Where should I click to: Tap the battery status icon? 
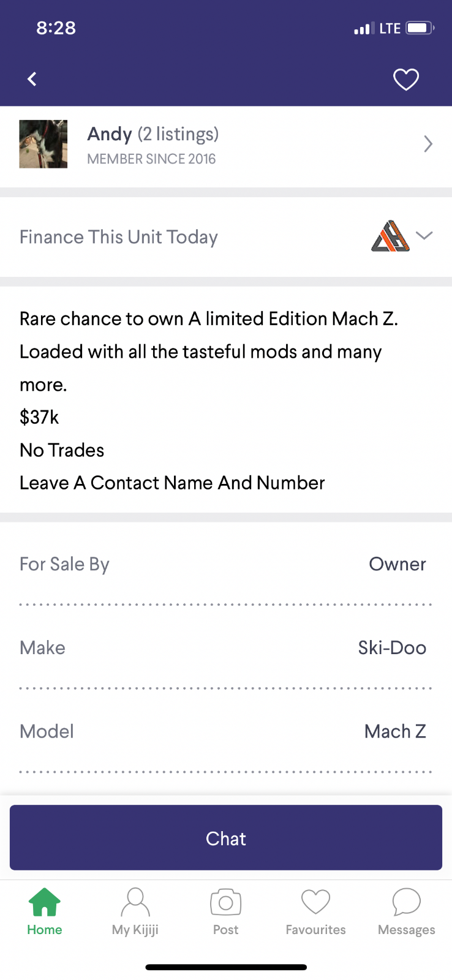420,28
